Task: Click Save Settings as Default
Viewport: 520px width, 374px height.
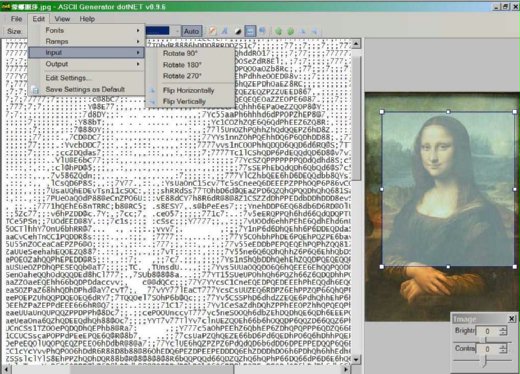Action: click(x=85, y=89)
